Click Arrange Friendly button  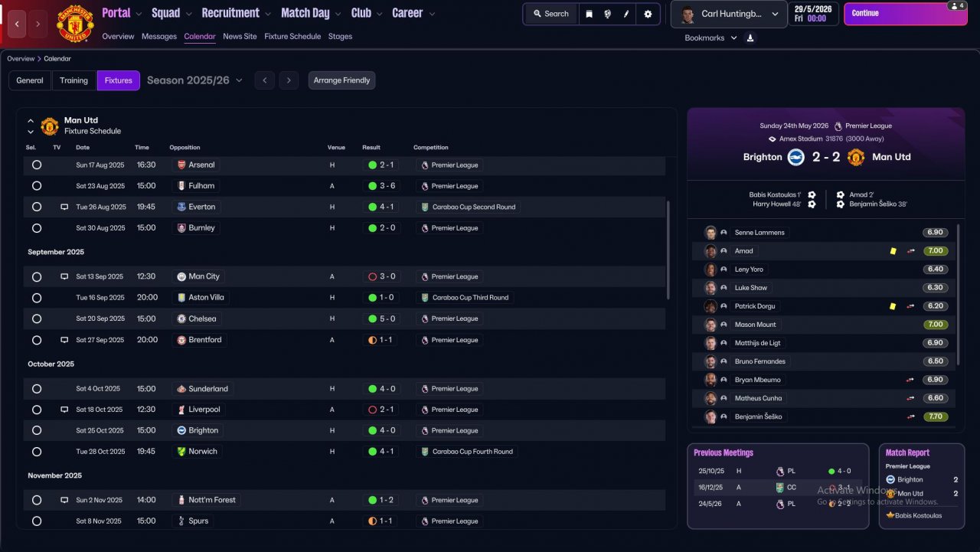pyautogui.click(x=341, y=80)
